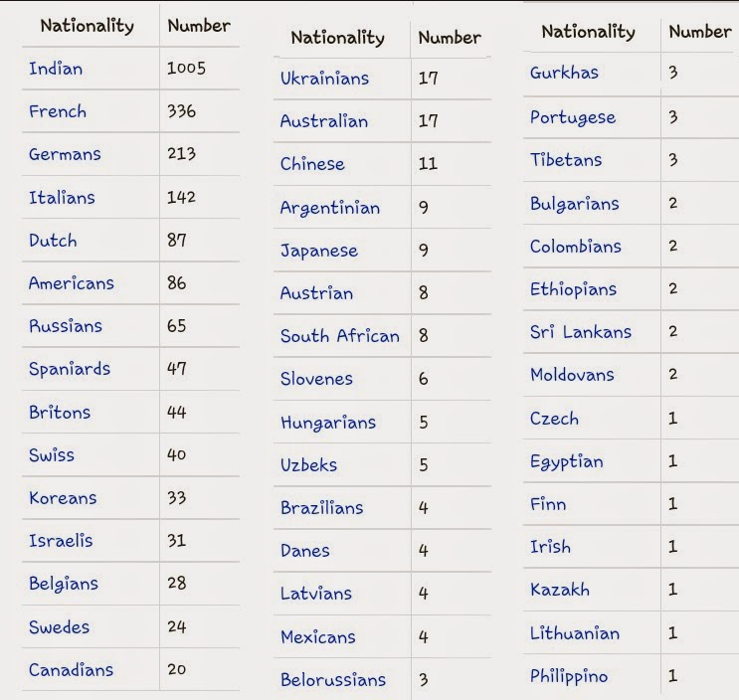Click the Nationality header above Indian

[87, 26]
